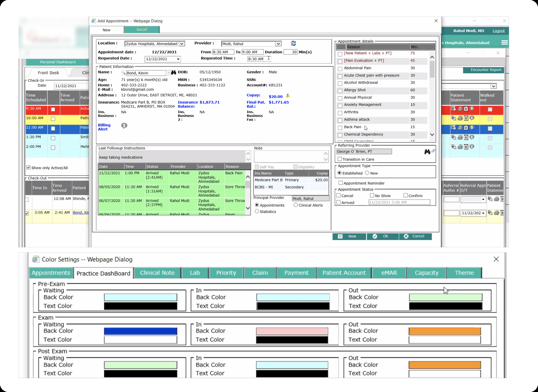Click the dollar bubble icon in the red row
The width and height of the screenshot is (538, 392).
pyautogui.click(x=472, y=109)
